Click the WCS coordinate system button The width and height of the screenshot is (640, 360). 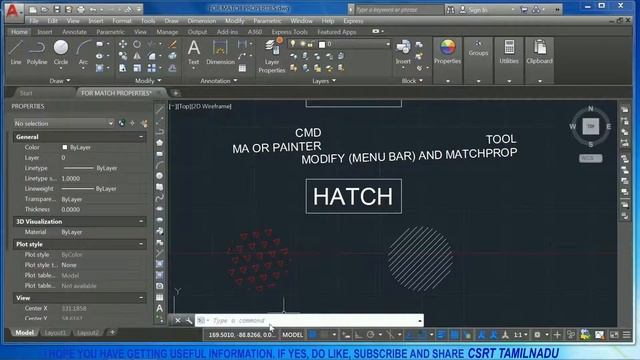click(x=590, y=158)
